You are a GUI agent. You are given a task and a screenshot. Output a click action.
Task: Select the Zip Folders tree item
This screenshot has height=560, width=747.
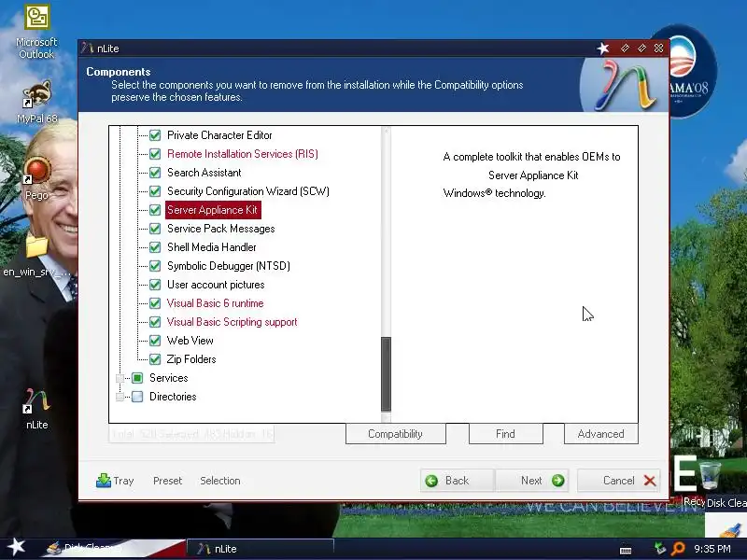click(x=191, y=359)
